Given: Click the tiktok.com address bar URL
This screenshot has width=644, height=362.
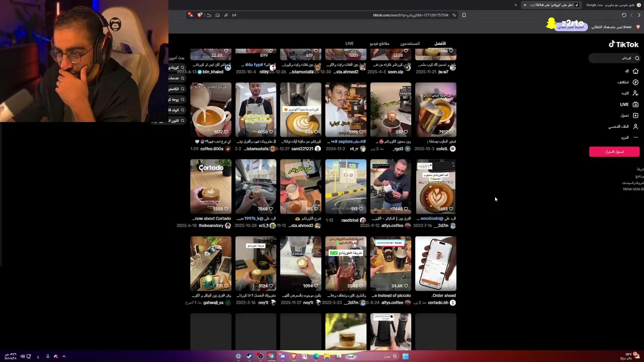Looking at the screenshot, I should 411,15.
